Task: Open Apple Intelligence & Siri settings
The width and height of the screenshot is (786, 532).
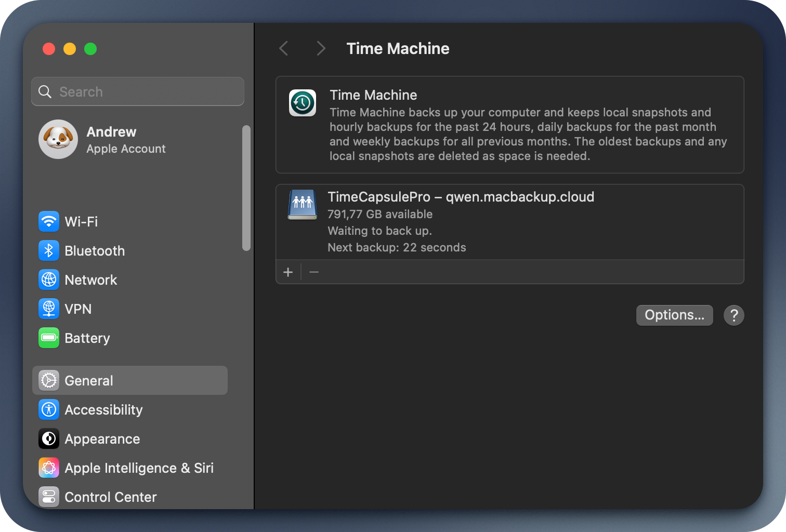Action: pos(130,468)
